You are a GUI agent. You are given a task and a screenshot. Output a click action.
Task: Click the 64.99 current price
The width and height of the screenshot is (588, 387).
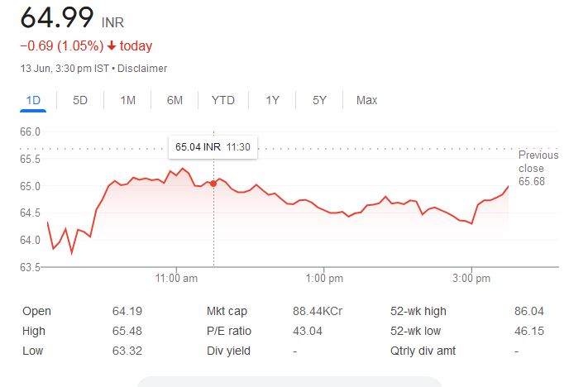click(x=57, y=17)
